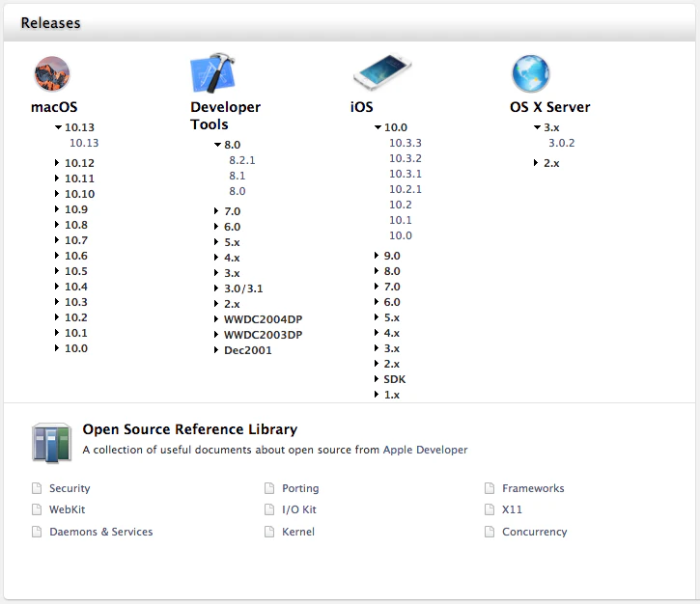Image resolution: width=700 pixels, height=604 pixels.
Task: Collapse Developer Tools 8.0 disclosure triangle
Action: pos(217,145)
